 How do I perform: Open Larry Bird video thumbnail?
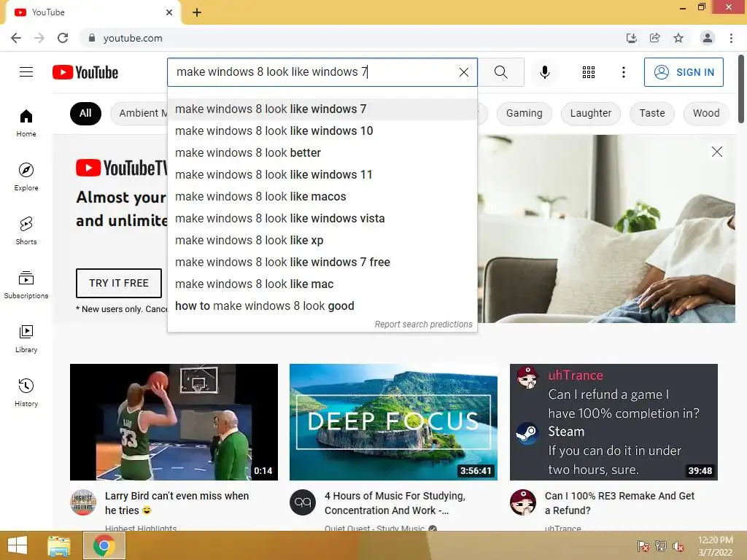coord(174,422)
